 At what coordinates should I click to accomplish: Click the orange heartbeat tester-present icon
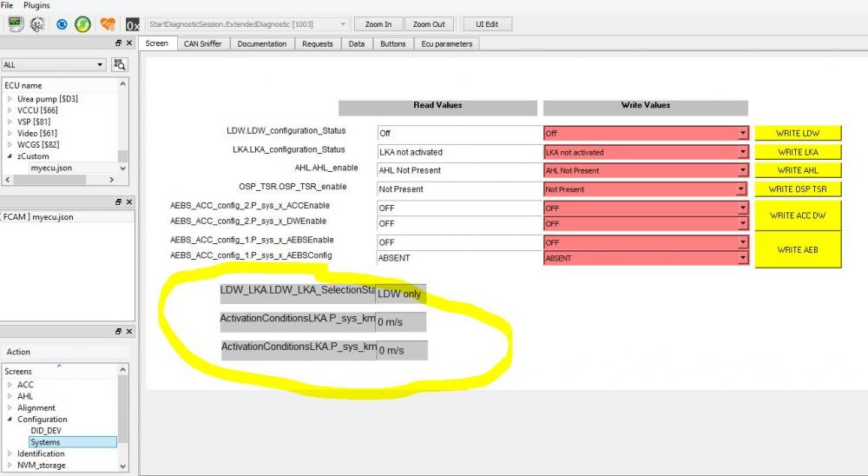[108, 23]
